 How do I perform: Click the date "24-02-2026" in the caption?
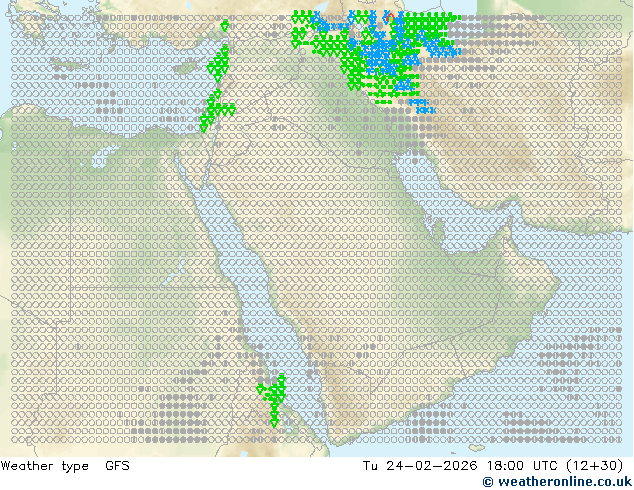click(x=431, y=466)
